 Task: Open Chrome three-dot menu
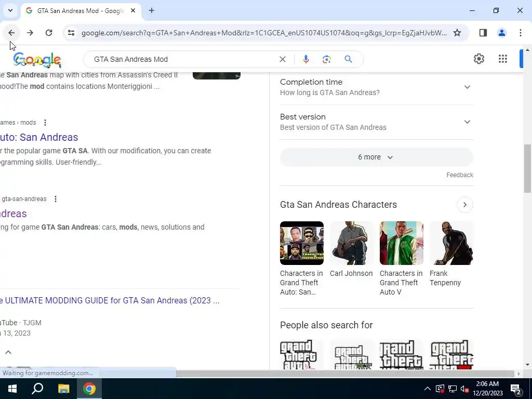pyautogui.click(x=521, y=33)
